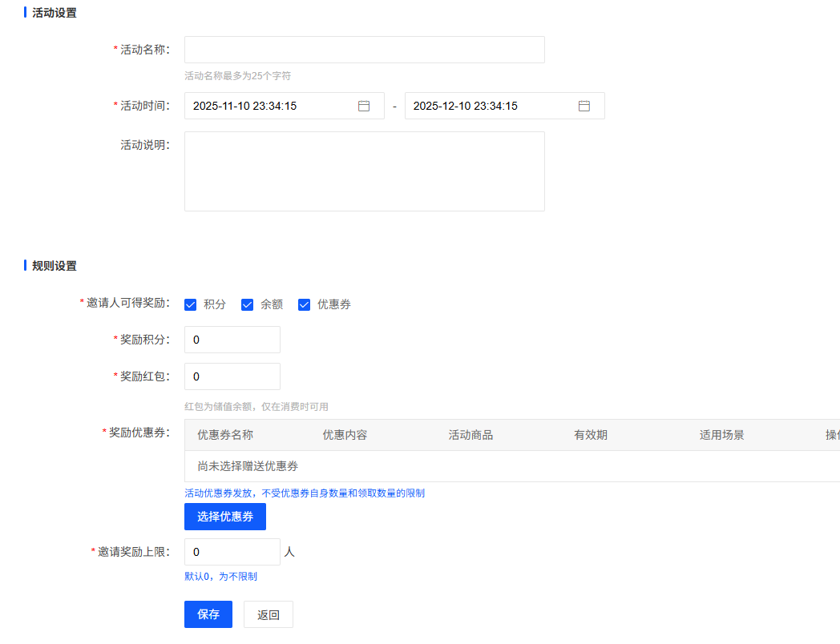Viewport: 840px width, 644px height.
Task: Open calendar icon for start time
Action: pos(364,106)
